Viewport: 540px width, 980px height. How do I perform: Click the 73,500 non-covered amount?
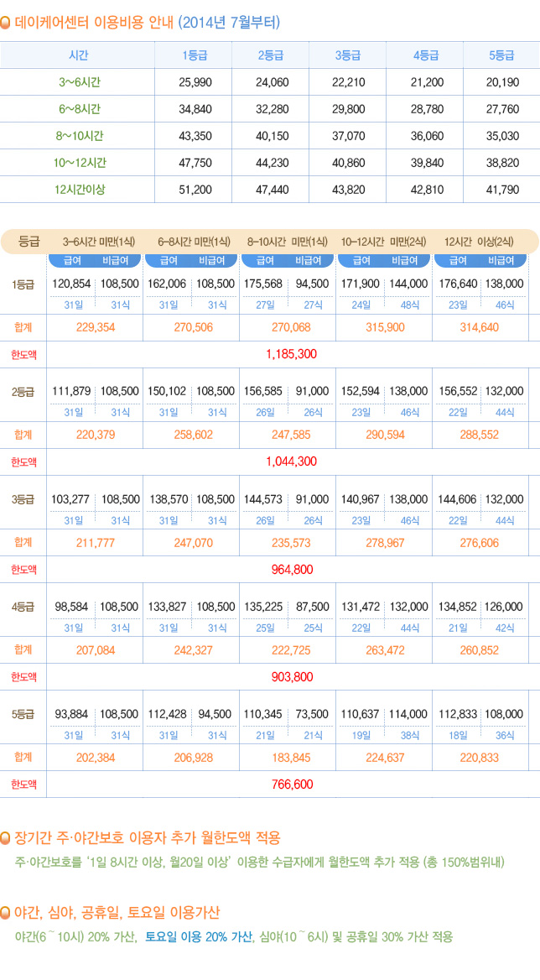coord(312,714)
